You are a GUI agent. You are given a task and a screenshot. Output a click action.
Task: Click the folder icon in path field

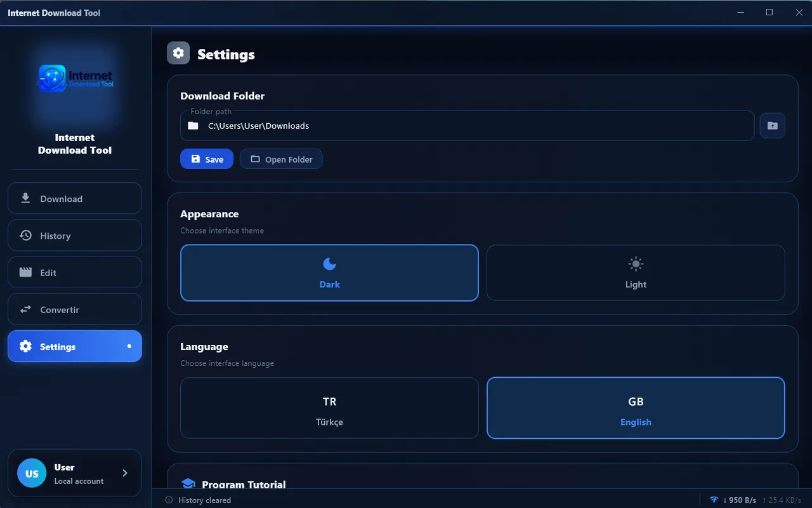(193, 126)
